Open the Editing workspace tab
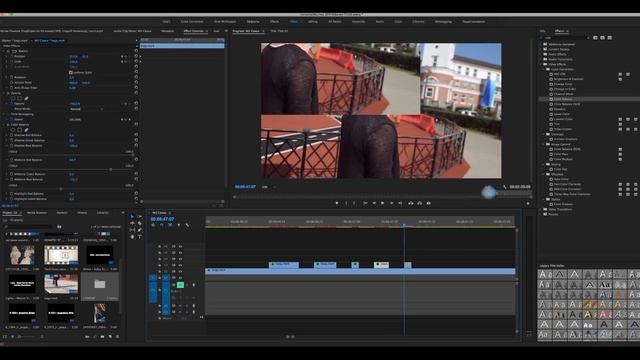The width and height of the screenshot is (640, 360). pyautogui.click(x=313, y=22)
